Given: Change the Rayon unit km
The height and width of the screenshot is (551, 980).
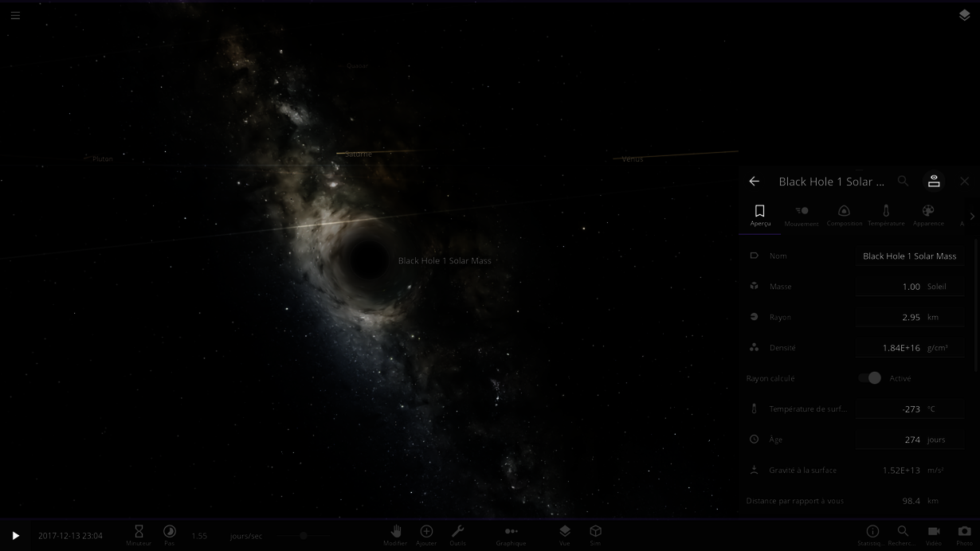Looking at the screenshot, I should pyautogui.click(x=933, y=317).
